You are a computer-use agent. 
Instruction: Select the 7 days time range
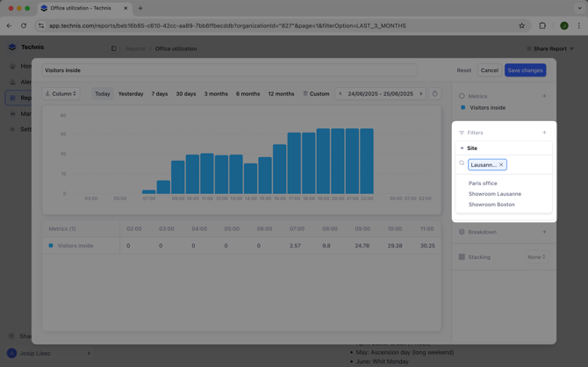coord(159,94)
